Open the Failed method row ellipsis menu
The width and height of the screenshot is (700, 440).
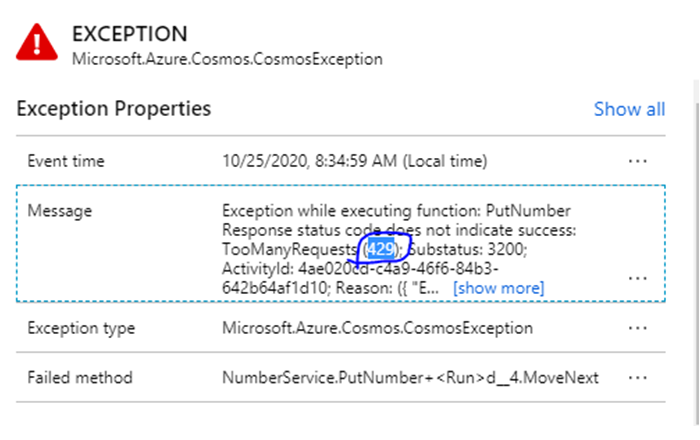[x=638, y=378]
